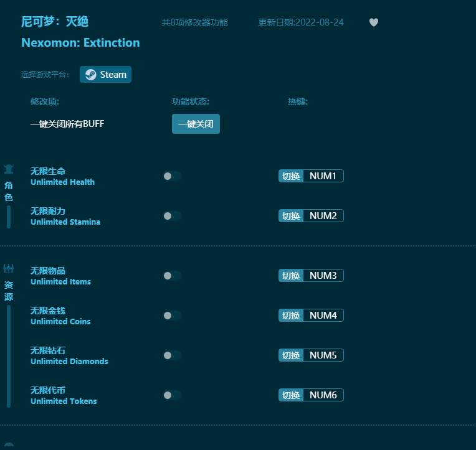
Task: Click the Unlimited Coins label
Action: click(60, 321)
